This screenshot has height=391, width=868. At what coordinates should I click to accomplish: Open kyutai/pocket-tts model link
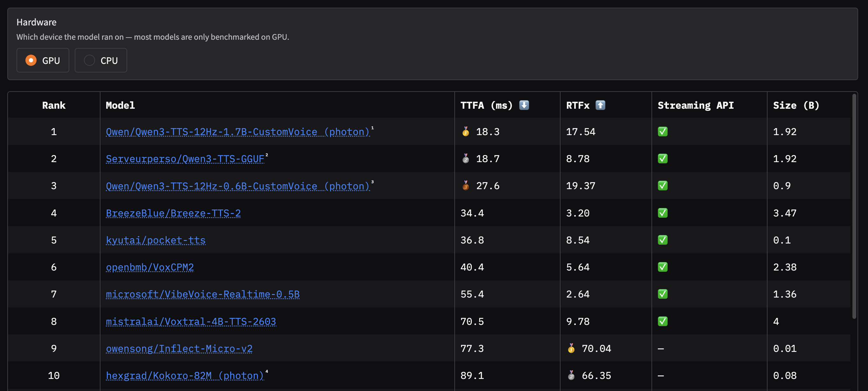tap(156, 240)
